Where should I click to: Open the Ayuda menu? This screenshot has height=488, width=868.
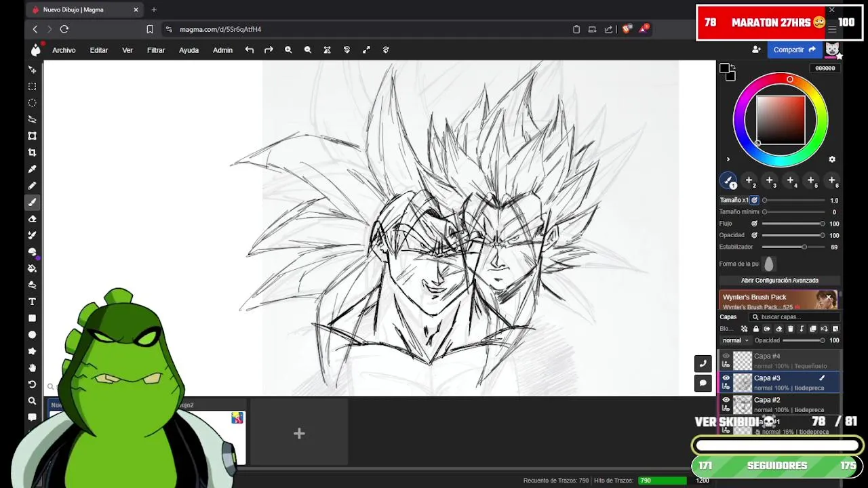[x=189, y=50]
